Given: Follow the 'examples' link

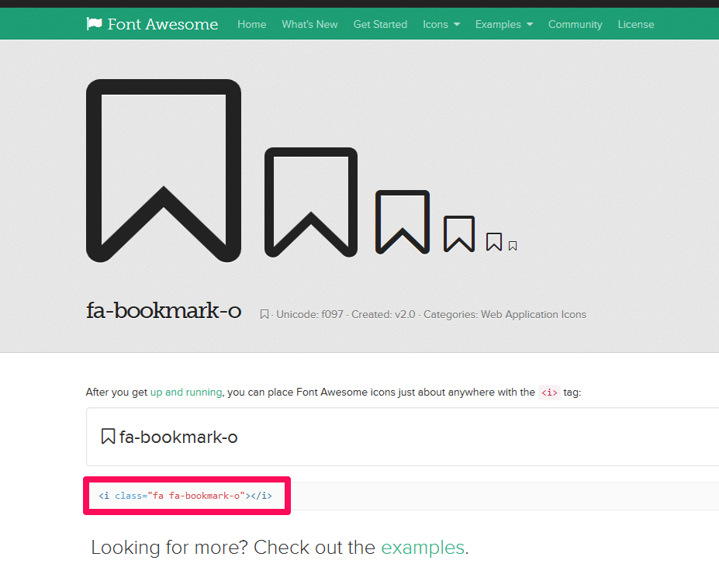Looking at the screenshot, I should [x=423, y=548].
